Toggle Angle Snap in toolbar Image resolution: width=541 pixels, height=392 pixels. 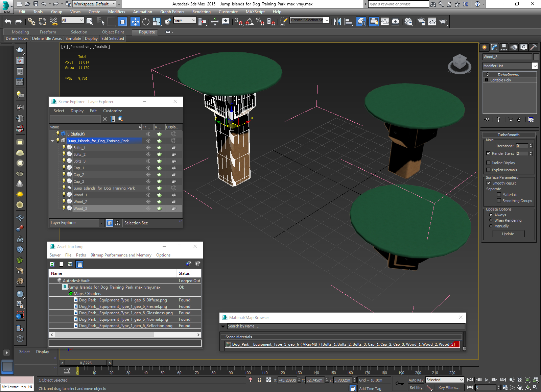pos(249,22)
